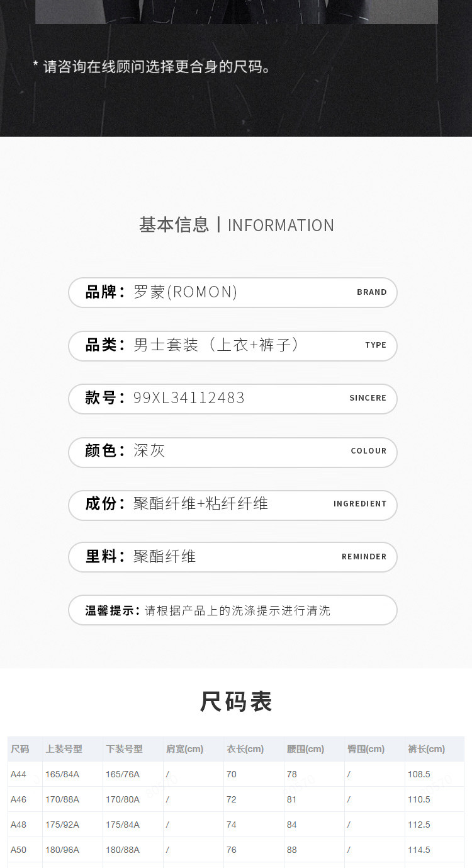
Task: Click the 品牌 罗蒙(ROMON) brand field
Action: [x=232, y=292]
